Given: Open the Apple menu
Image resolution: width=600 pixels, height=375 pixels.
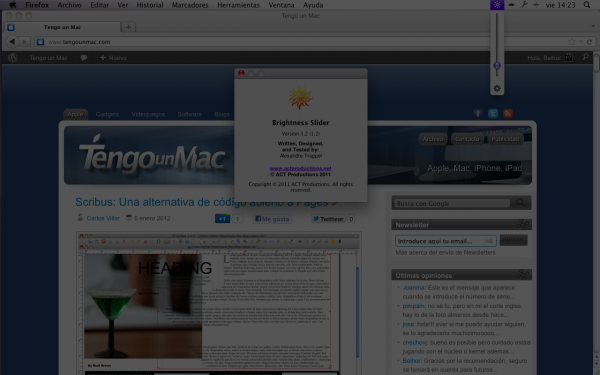Looking at the screenshot, I should 12,5.
